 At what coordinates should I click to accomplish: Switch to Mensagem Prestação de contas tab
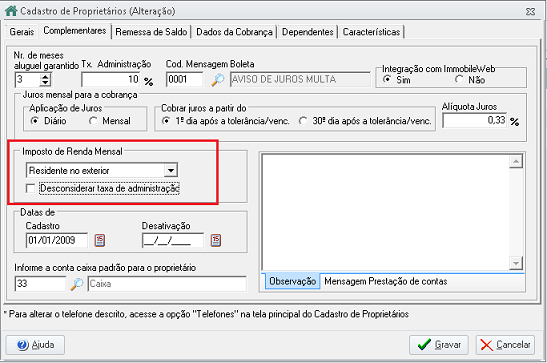tap(385, 281)
